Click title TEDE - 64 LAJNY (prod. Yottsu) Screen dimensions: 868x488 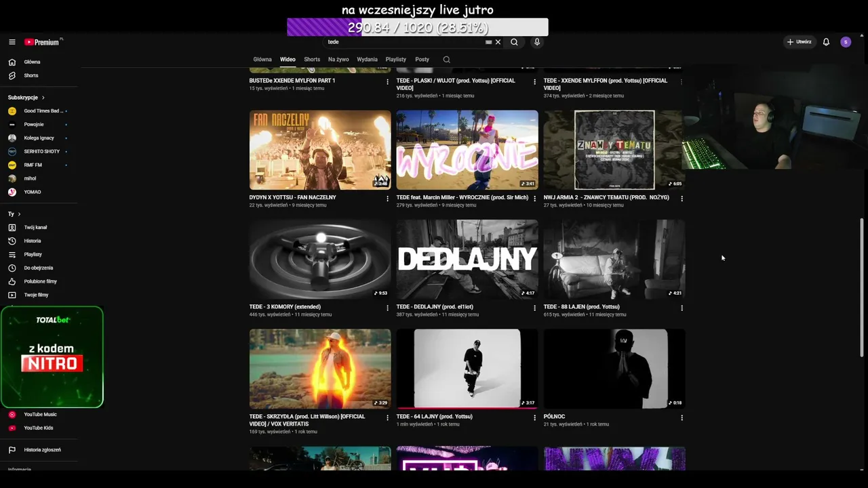tap(434, 417)
